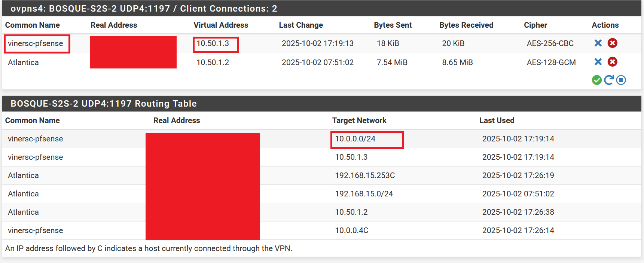644x263 pixels.
Task: Click the Bytes Sent column header
Action: click(x=393, y=25)
